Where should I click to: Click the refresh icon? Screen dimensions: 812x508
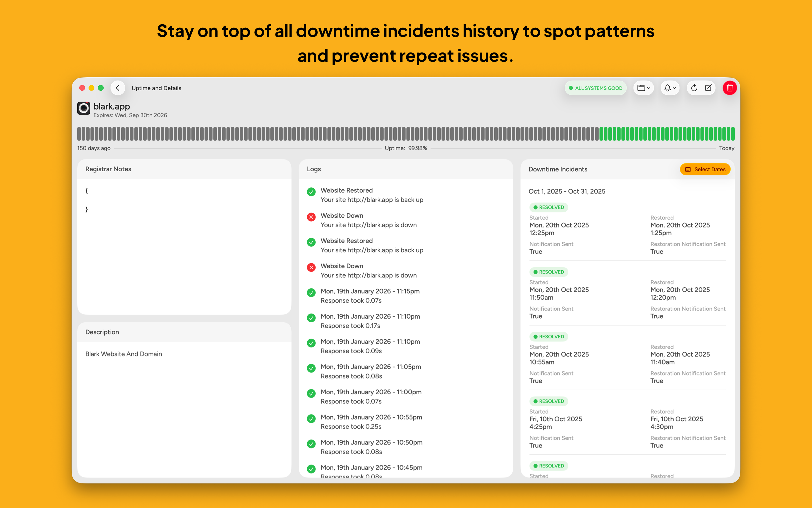tap(694, 88)
